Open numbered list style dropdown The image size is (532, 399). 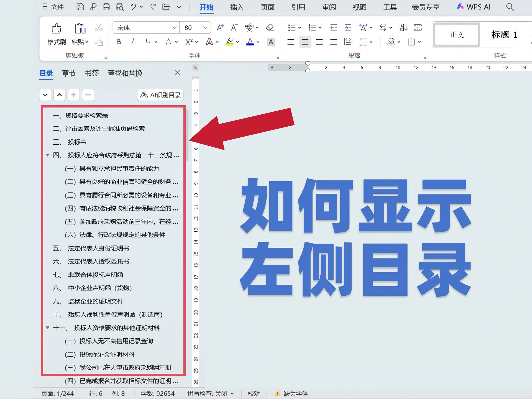click(x=320, y=28)
